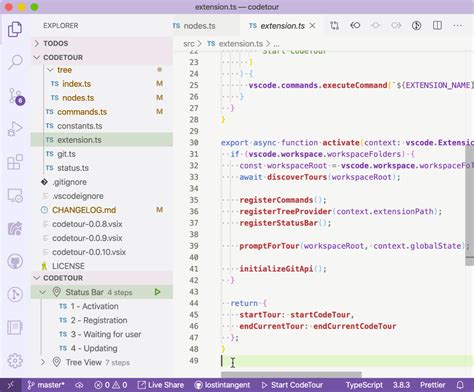Open git.ts file
Image resolution: width=474 pixels, height=392 pixels.
point(66,154)
